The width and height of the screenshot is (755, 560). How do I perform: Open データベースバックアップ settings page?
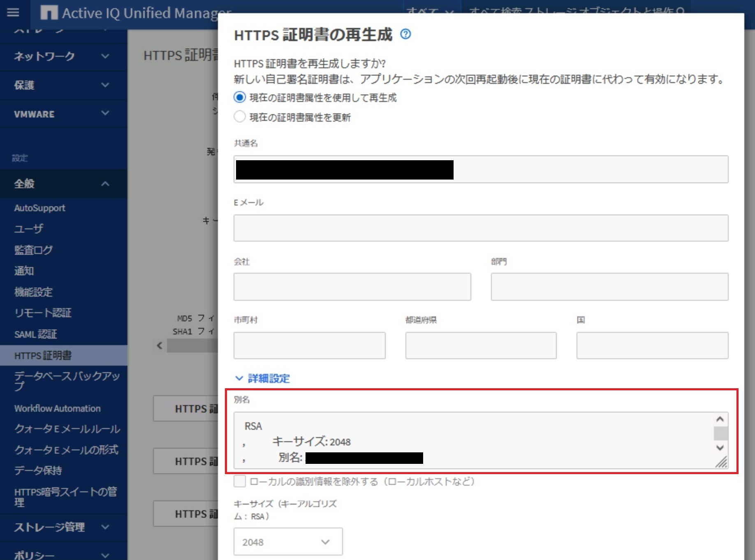[x=67, y=381]
